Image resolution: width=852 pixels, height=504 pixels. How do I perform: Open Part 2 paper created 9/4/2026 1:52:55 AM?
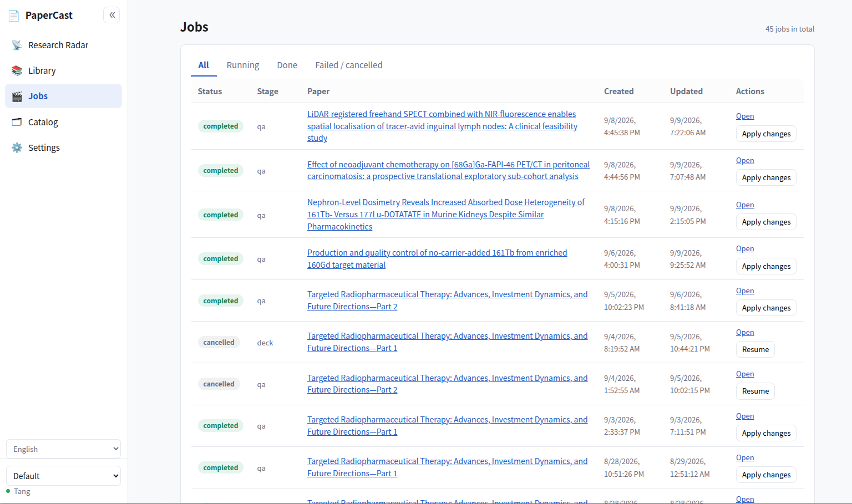pos(447,384)
